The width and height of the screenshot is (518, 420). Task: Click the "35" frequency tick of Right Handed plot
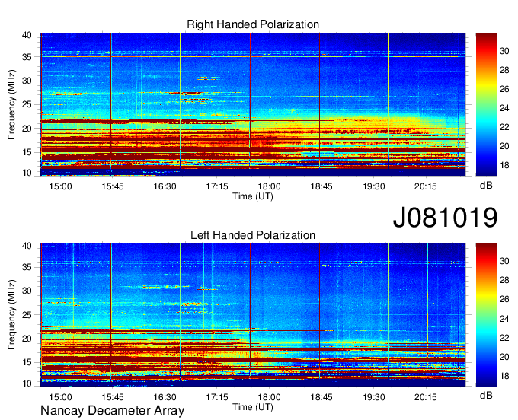tap(27, 57)
